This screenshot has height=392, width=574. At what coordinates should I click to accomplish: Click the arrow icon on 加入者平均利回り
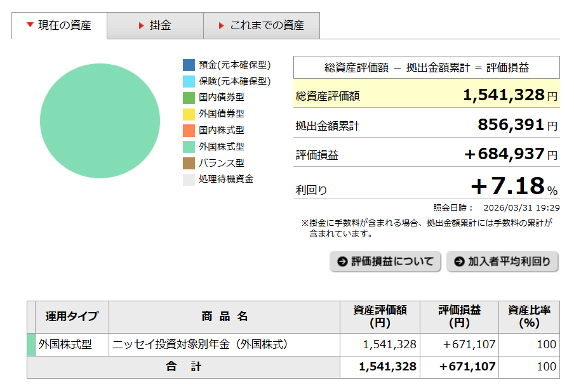[x=458, y=261]
